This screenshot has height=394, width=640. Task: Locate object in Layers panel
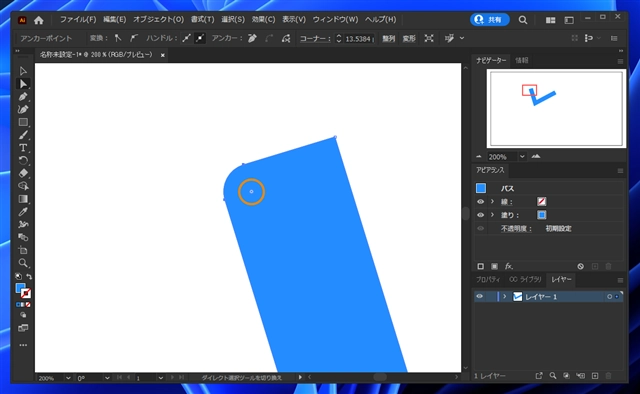point(553,376)
